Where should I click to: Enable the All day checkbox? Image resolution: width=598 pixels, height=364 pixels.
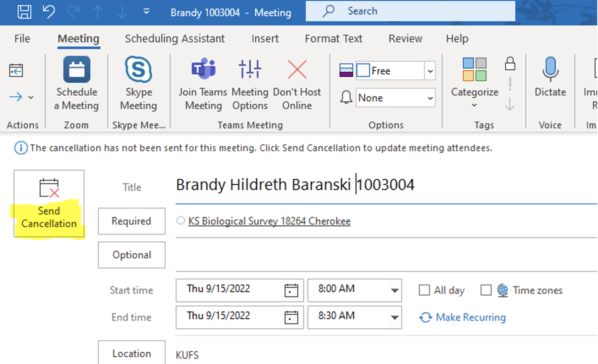point(424,290)
